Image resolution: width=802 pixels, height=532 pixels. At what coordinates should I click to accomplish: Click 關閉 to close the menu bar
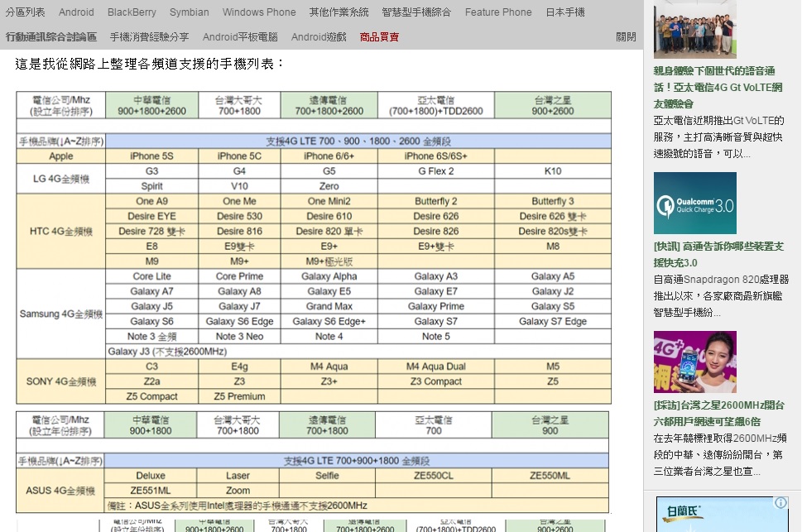click(x=626, y=37)
